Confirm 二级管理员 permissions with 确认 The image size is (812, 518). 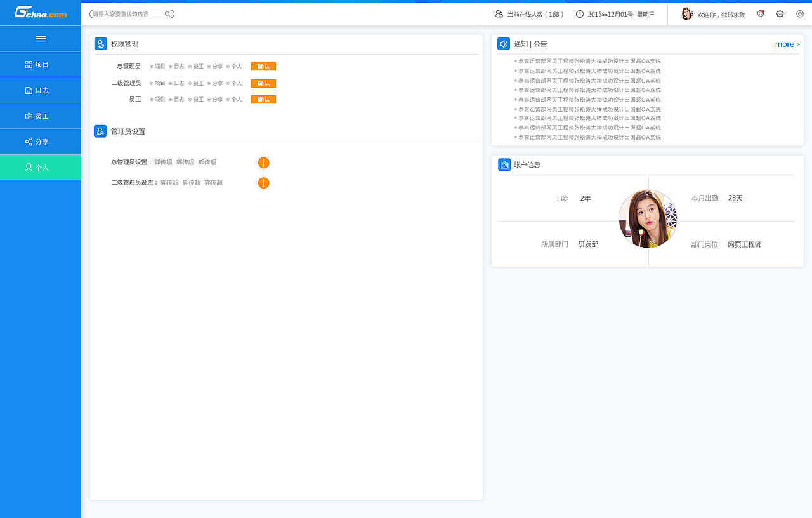263,83
